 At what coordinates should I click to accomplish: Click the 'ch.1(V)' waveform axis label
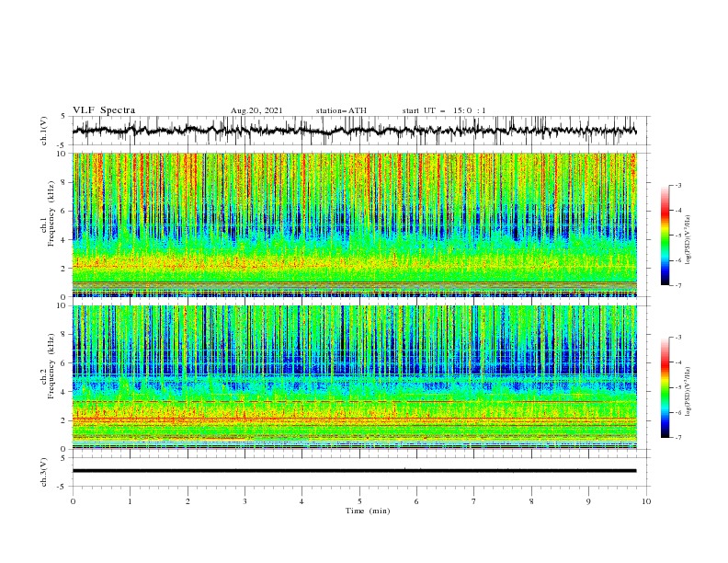pos(44,131)
